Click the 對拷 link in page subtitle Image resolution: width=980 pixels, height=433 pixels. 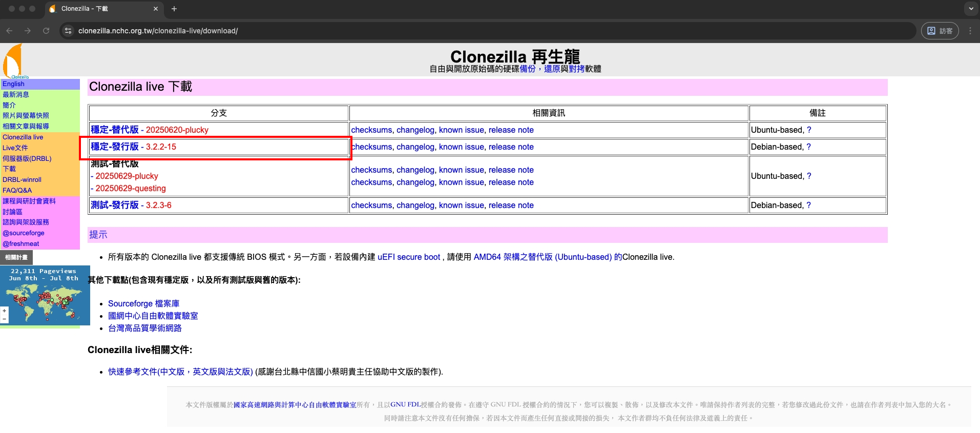pyautogui.click(x=577, y=69)
